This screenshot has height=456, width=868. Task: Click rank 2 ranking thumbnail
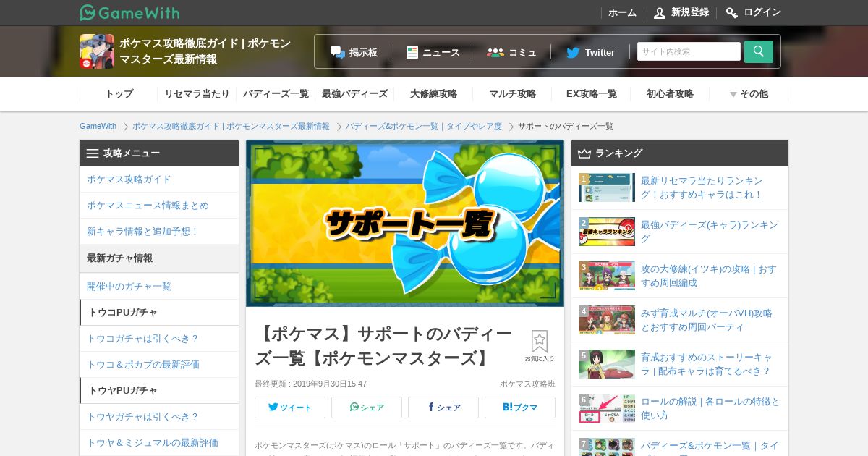(607, 232)
